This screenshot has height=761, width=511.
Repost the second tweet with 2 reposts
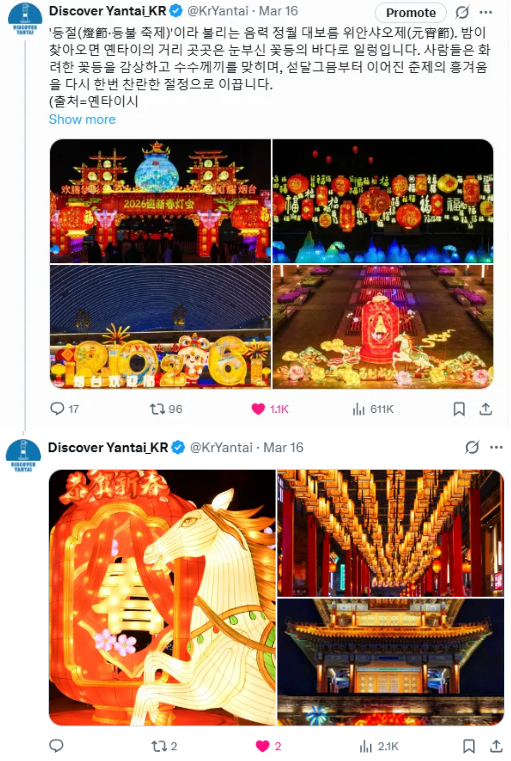click(164, 746)
